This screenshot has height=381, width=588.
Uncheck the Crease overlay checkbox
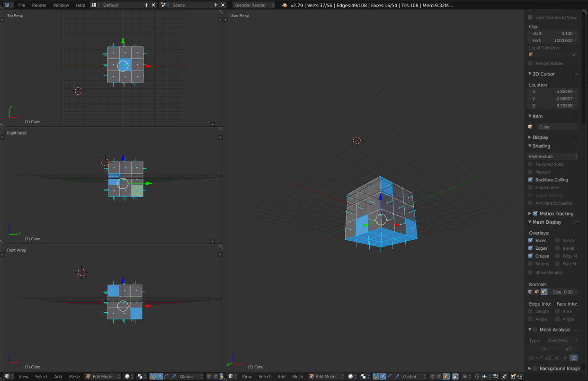(530, 256)
